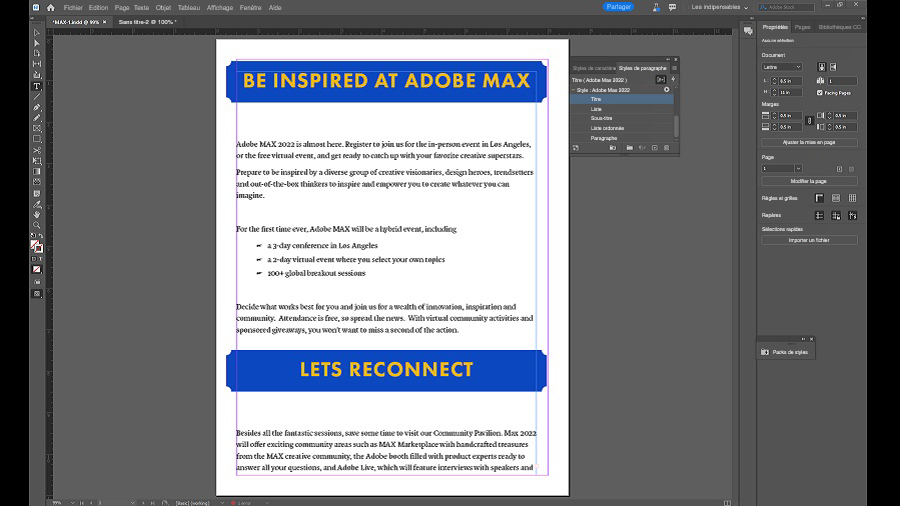This screenshot has width=900, height=506.
Task: Click the fill and stroke color swatch
Action: tap(36, 247)
